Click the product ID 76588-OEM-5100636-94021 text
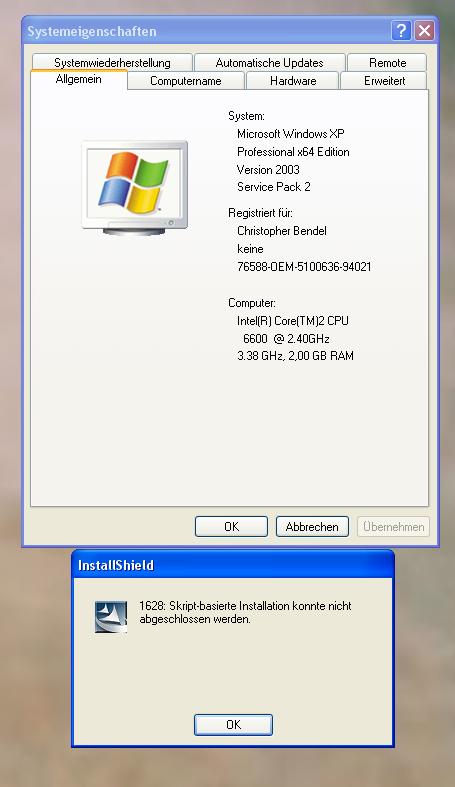This screenshot has height=787, width=455. pyautogui.click(x=304, y=267)
